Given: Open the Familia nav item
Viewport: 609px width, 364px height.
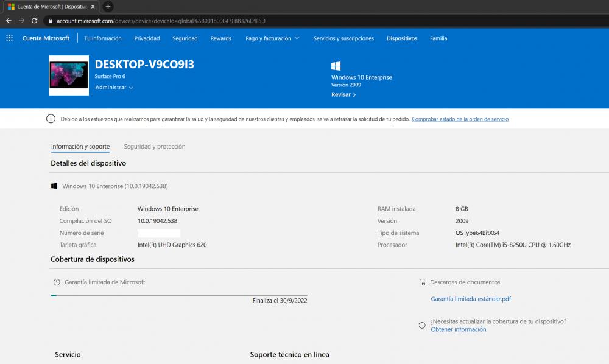Looking at the screenshot, I should point(438,38).
